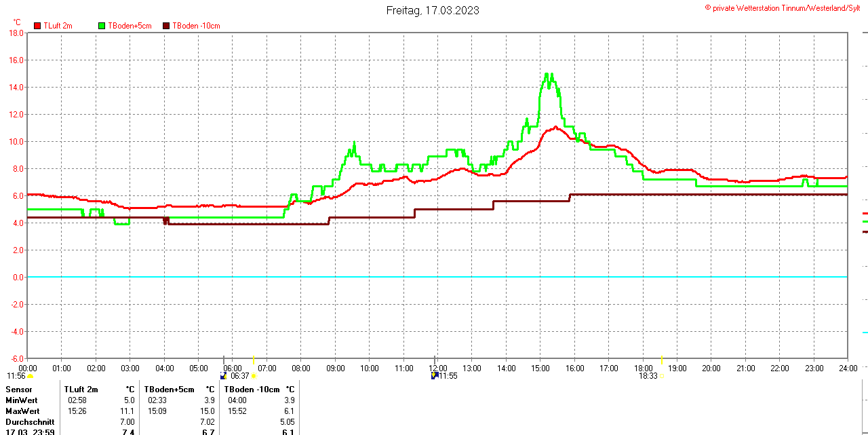Click the blue icon left of 06:37
868x435 pixels.
click(x=224, y=375)
